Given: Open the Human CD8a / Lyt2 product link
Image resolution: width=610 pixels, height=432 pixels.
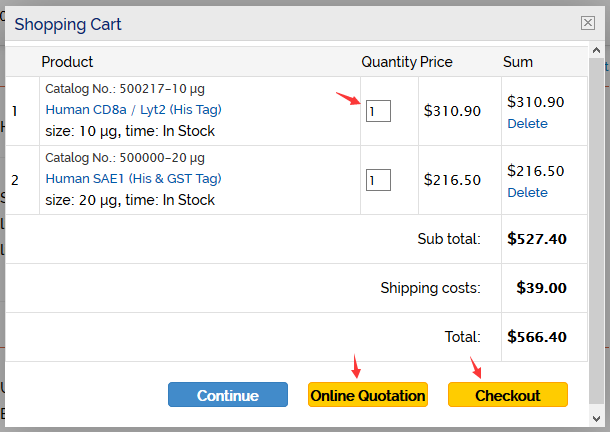Looking at the screenshot, I should [x=133, y=110].
